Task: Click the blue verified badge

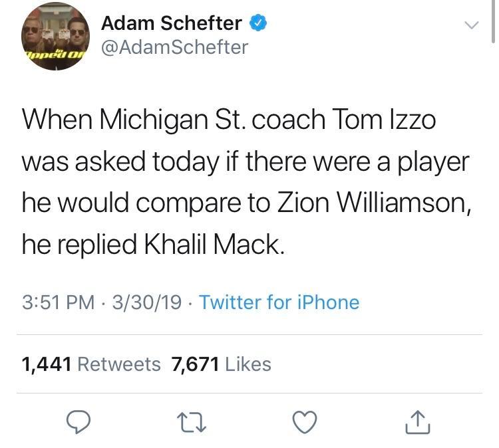Action: tap(258, 24)
